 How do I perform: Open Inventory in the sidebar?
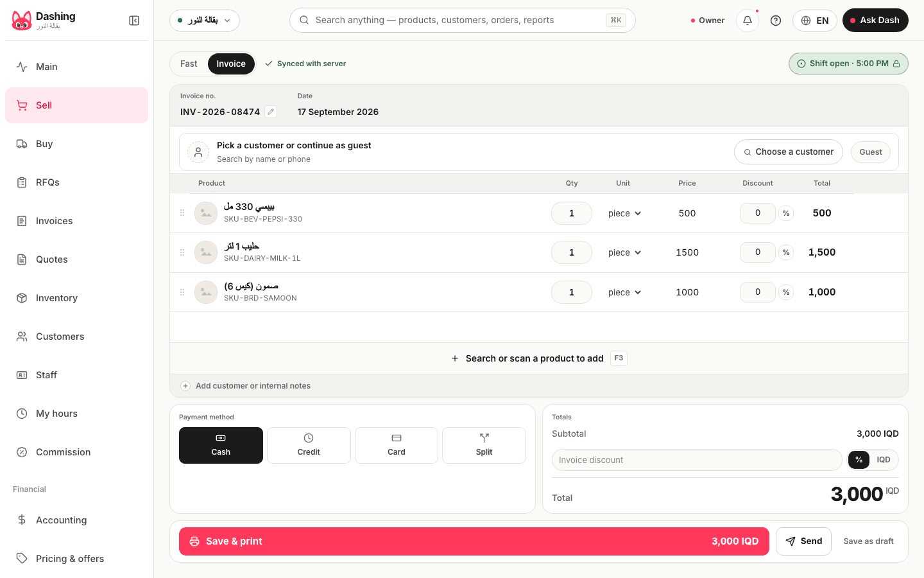coord(76,298)
